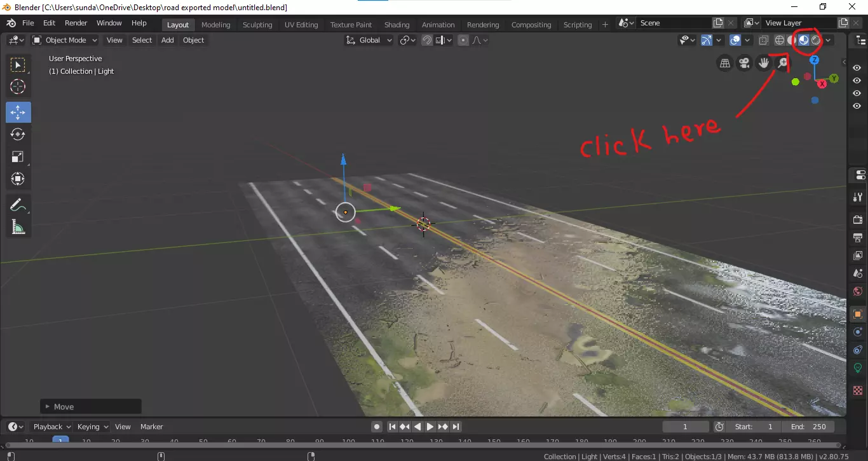
Task: Toggle X-Ray mode
Action: (764, 40)
